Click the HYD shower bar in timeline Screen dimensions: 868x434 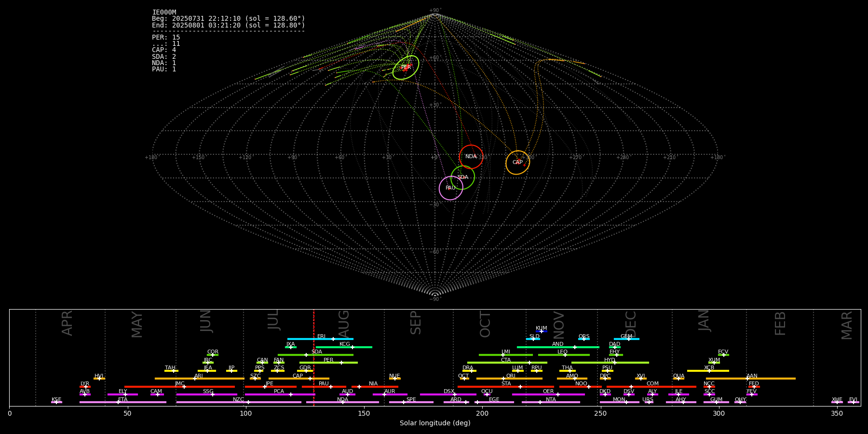click(x=610, y=363)
